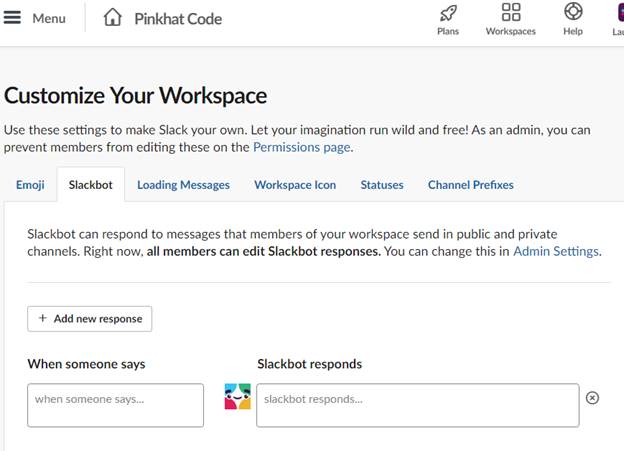Open Plans via the rocket icon
624x451 pixels.
click(448, 13)
